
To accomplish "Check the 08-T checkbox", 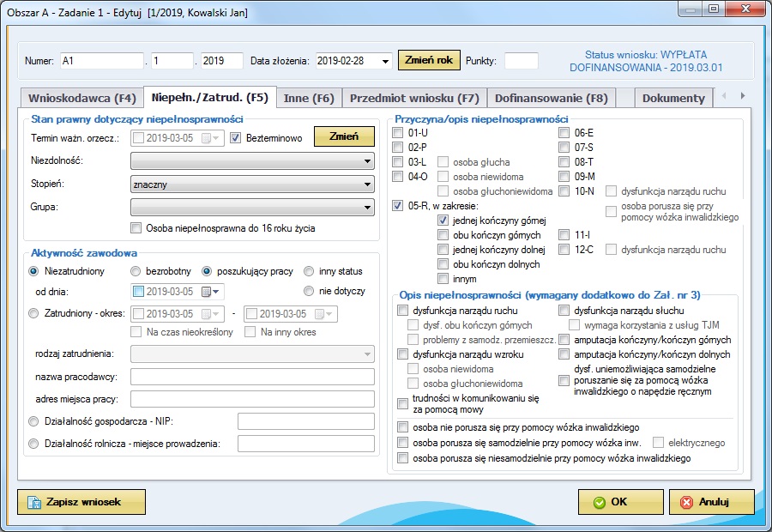I will coord(564,161).
